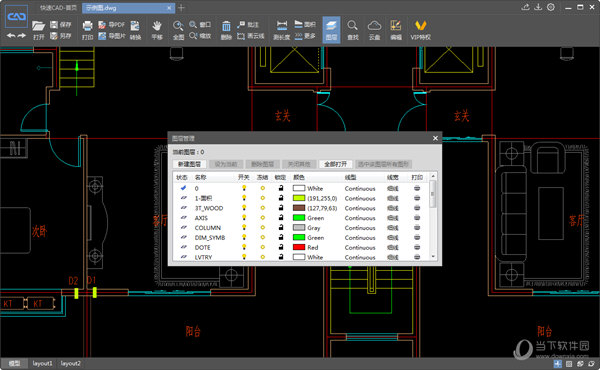Click the 全图 zoom extents icon
The width and height of the screenshot is (600, 370).
[178, 30]
